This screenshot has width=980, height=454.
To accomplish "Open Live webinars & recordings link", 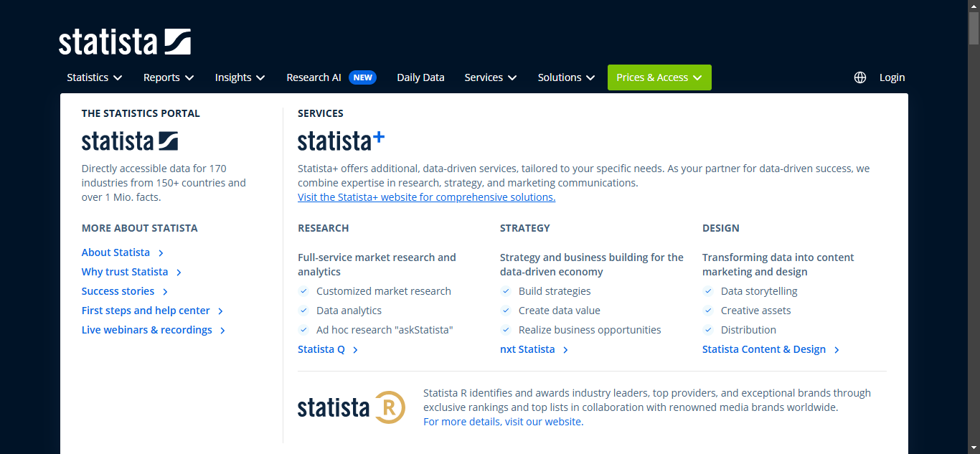I will click(x=154, y=330).
